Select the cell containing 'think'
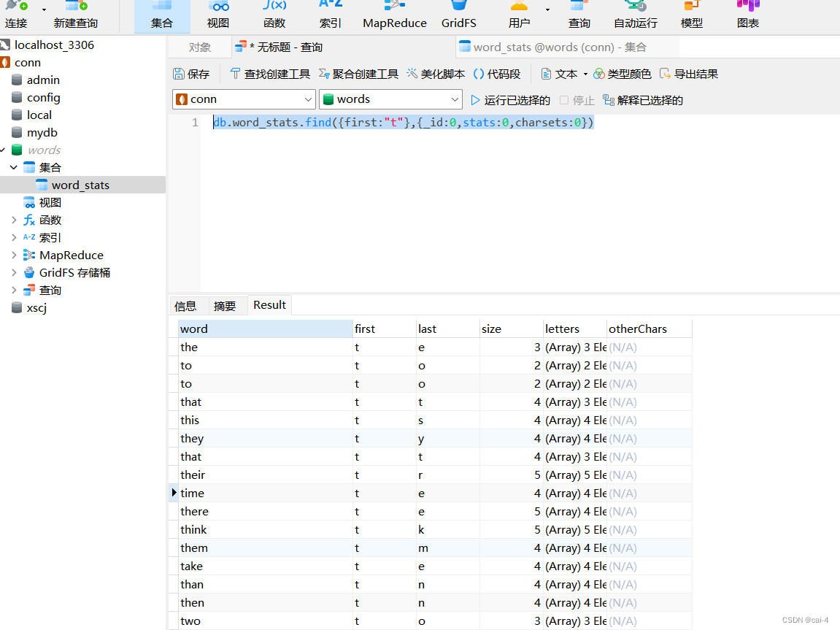Viewport: 840px width, 630px height. pos(265,530)
